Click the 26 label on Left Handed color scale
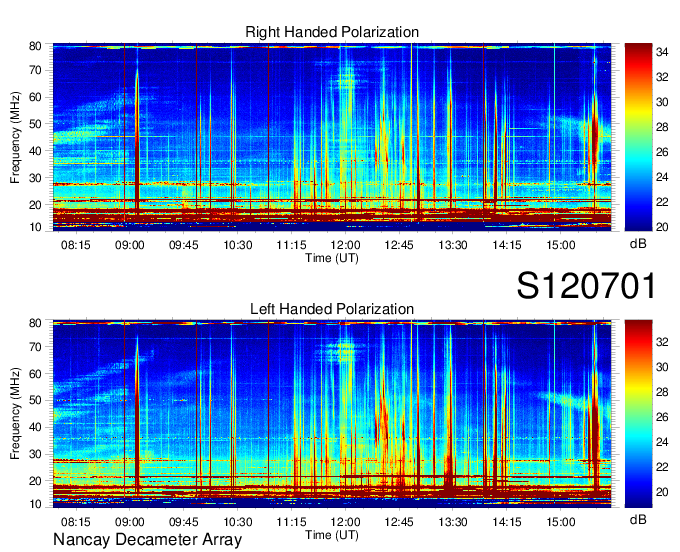This screenshot has width=680, height=552. coord(662,417)
